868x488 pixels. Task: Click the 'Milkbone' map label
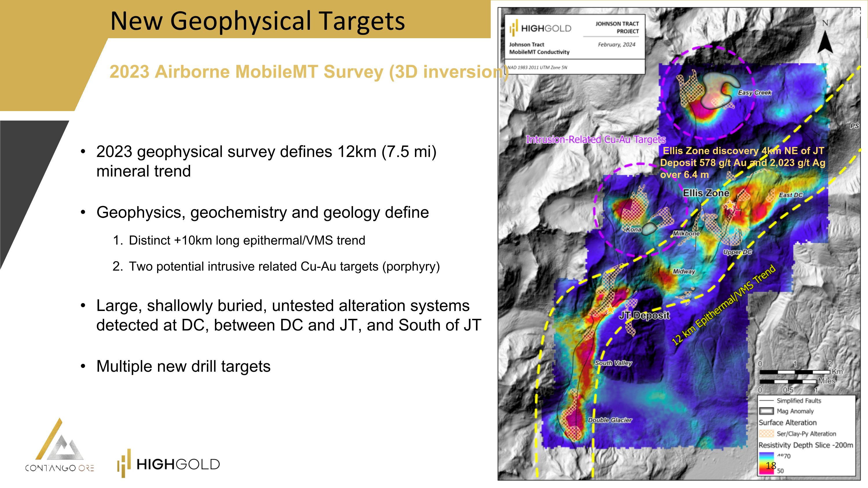686,233
